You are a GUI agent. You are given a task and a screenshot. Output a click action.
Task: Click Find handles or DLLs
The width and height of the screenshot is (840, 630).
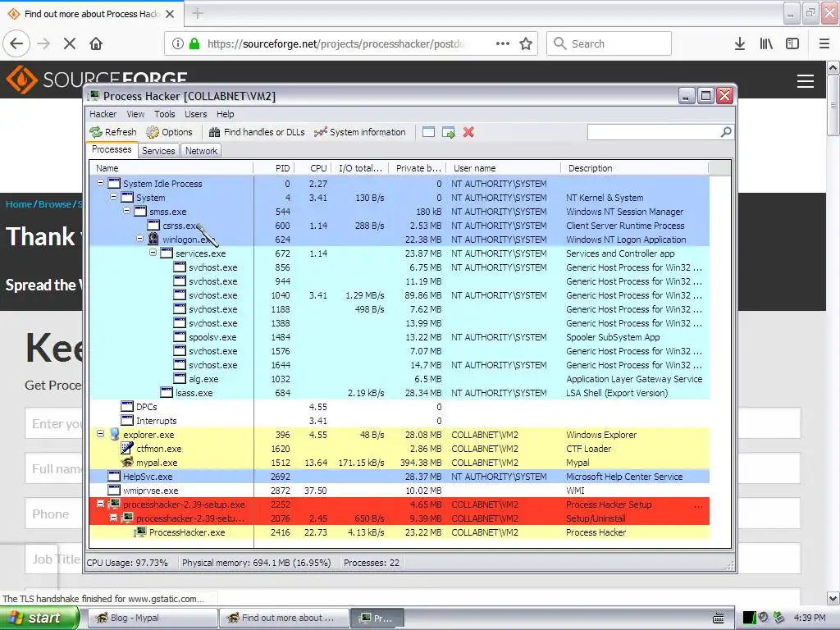(x=257, y=132)
